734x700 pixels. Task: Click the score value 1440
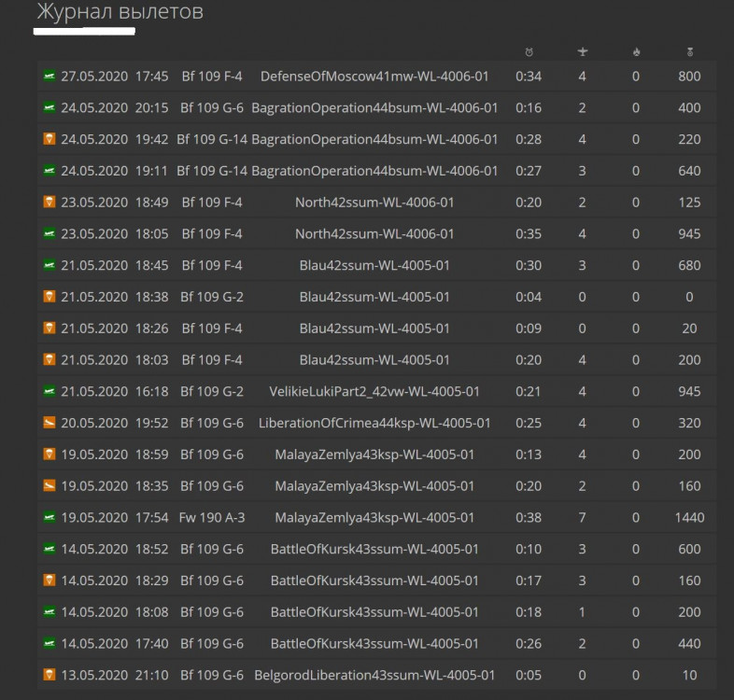point(689,517)
